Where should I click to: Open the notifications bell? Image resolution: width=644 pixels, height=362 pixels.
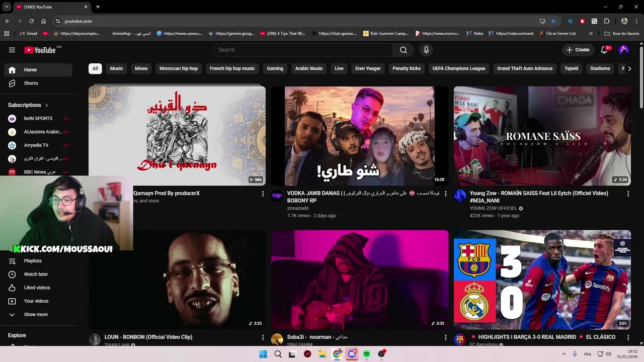click(605, 50)
